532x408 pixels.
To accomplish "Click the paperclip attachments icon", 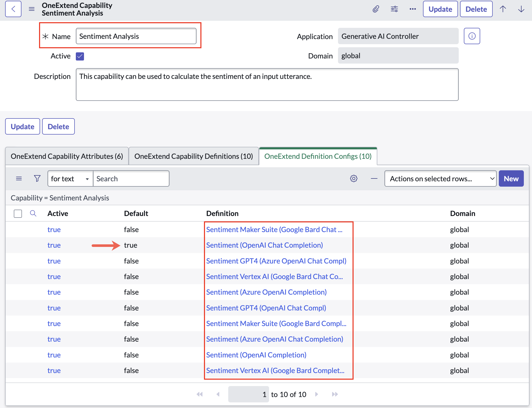I will [x=376, y=9].
